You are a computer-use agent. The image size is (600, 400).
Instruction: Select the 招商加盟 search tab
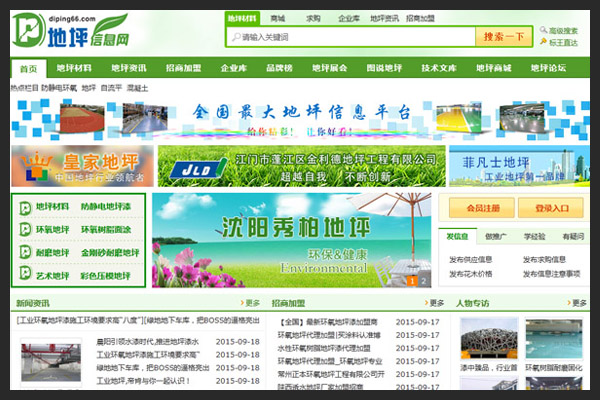pyautogui.click(x=420, y=18)
